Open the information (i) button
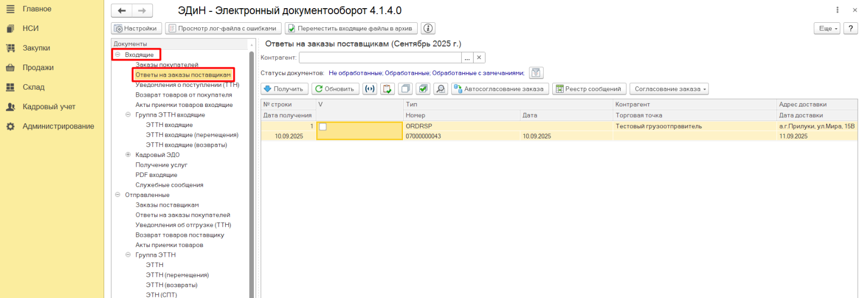The image size is (868, 298). [x=428, y=28]
